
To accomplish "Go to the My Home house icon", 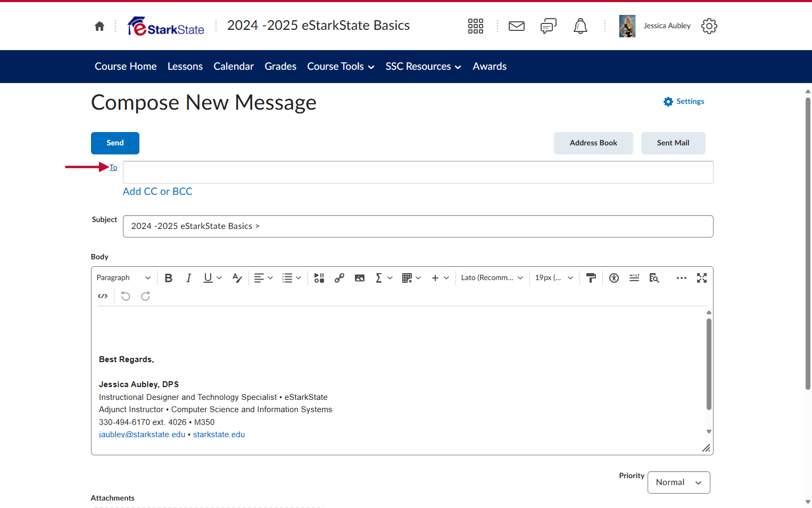I will click(100, 26).
